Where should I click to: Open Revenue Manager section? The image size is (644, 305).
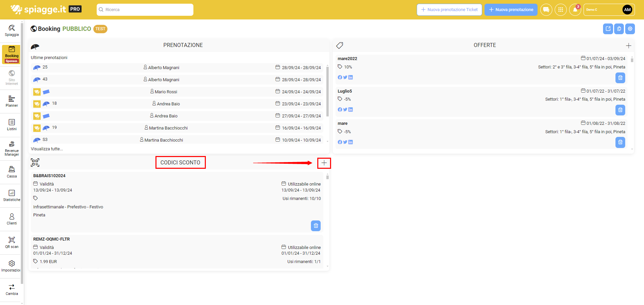coord(12,149)
